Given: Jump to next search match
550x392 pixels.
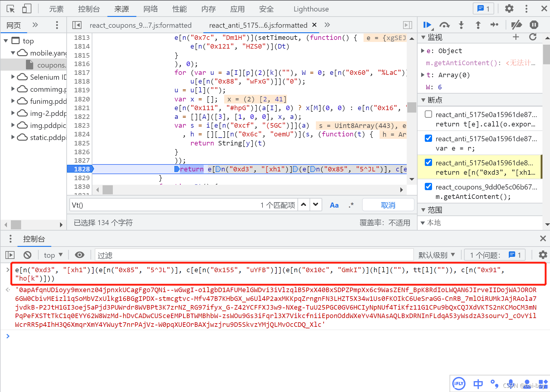Looking at the screenshot, I should [316, 205].
